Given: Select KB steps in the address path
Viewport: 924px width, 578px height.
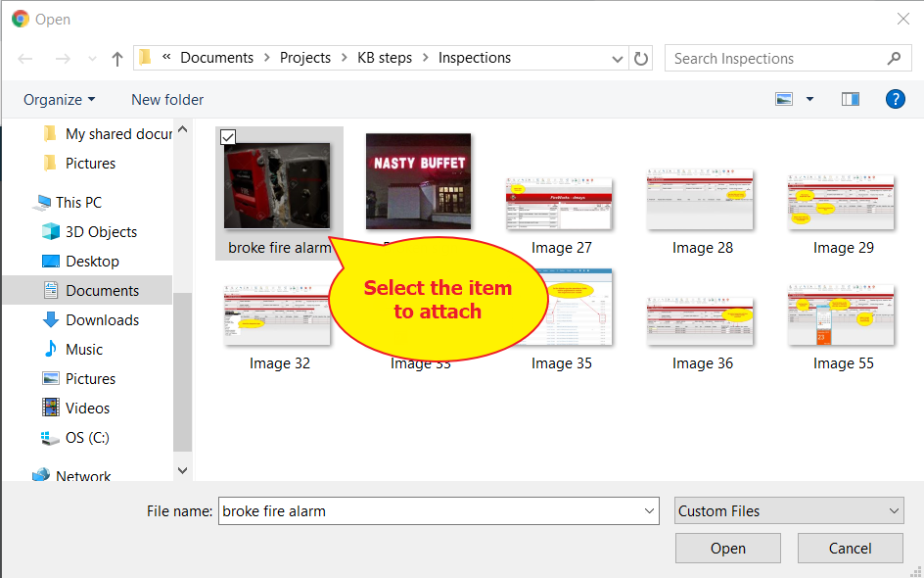Looking at the screenshot, I should point(385,58).
